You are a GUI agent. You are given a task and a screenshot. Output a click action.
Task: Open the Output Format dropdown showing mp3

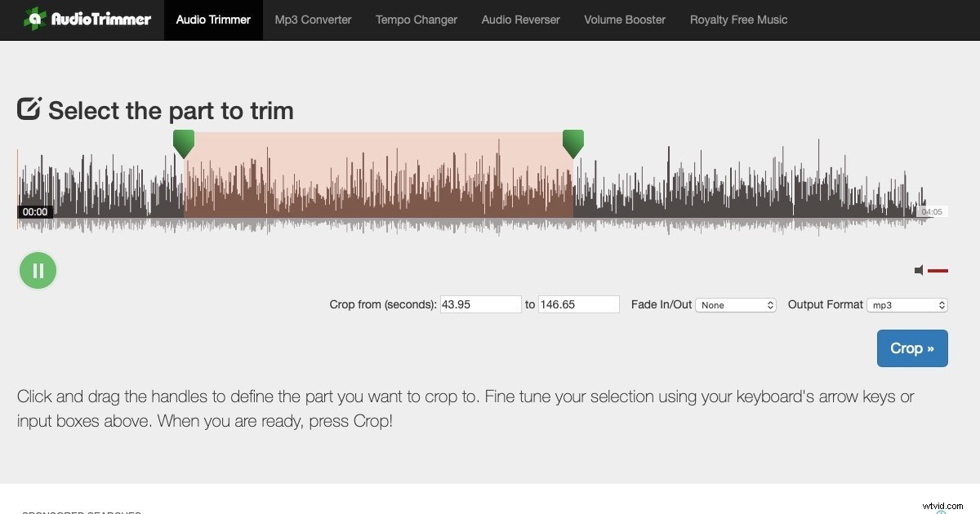(x=907, y=304)
